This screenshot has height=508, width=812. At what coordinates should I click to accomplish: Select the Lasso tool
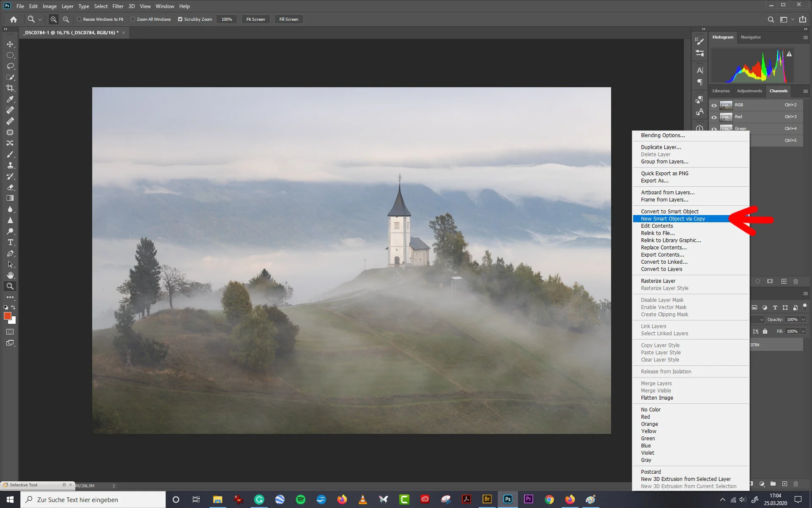(10, 66)
